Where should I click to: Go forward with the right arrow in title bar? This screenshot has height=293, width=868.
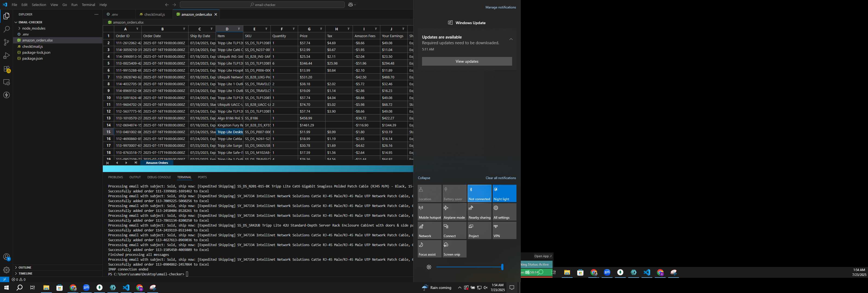174,5
